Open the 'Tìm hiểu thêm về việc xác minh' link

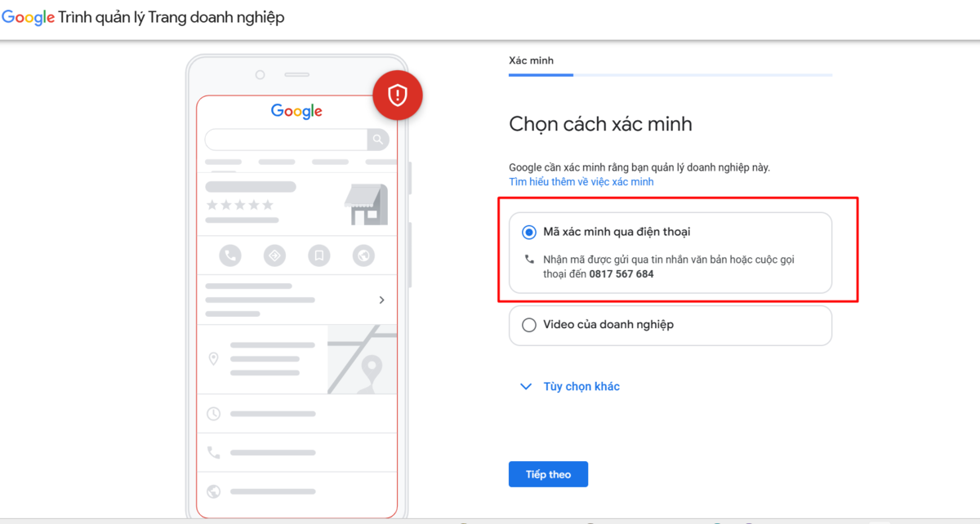point(581,181)
